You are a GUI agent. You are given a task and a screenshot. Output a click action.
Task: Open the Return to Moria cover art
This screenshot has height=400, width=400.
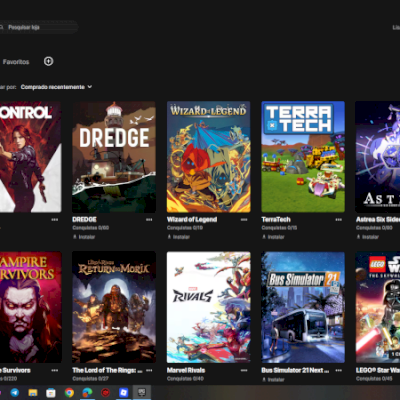114,307
